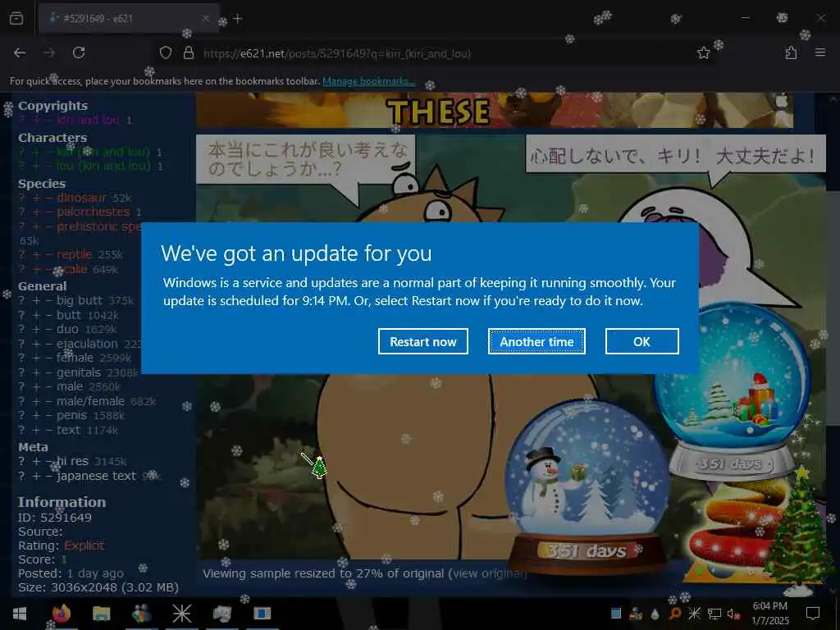Click the Size: 3036x2048 information line
Image resolution: width=840 pixels, height=630 pixels.
tap(98, 587)
